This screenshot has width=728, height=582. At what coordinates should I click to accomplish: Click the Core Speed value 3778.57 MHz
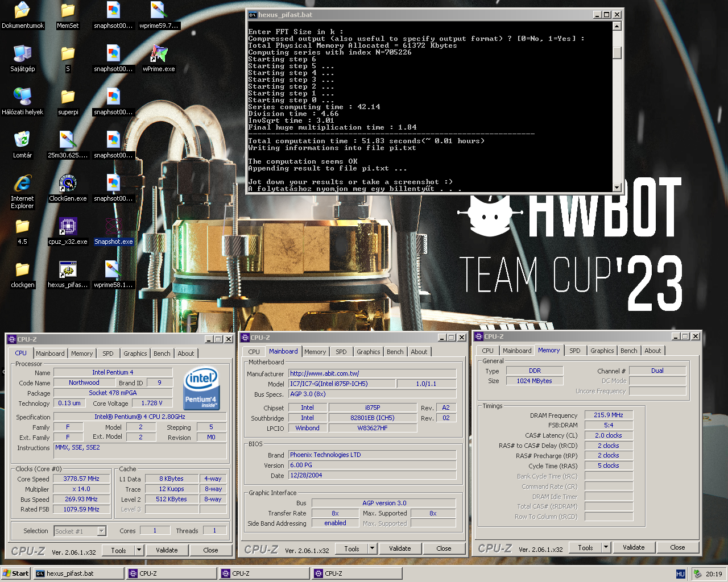pos(81,479)
